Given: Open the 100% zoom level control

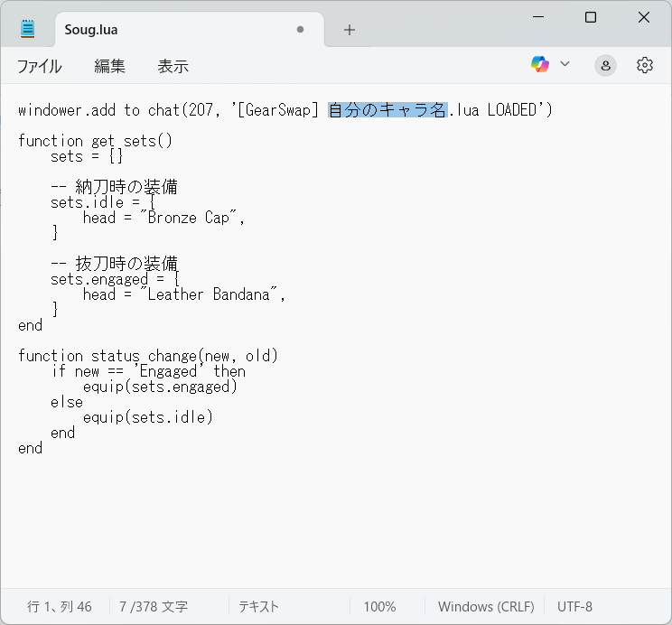Looking at the screenshot, I should coord(379,607).
